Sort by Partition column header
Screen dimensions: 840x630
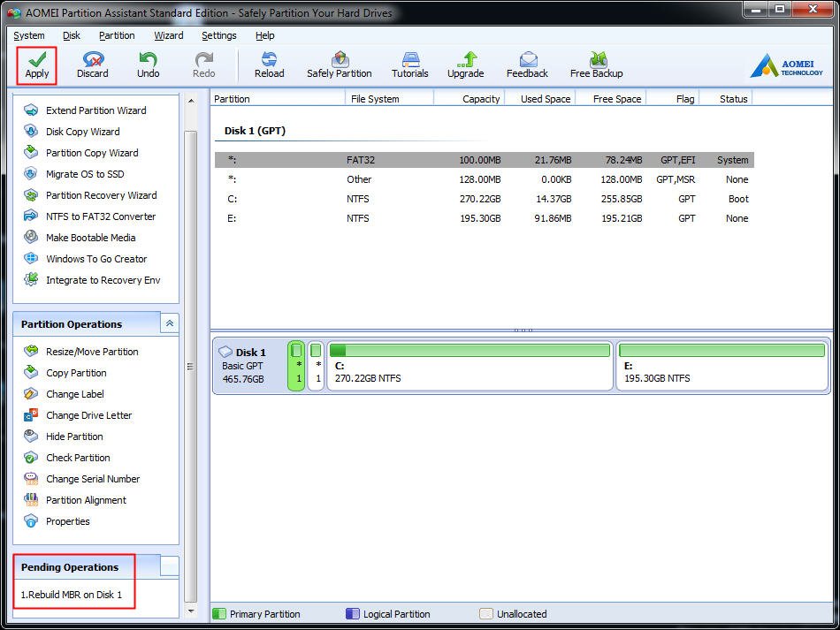(x=278, y=99)
